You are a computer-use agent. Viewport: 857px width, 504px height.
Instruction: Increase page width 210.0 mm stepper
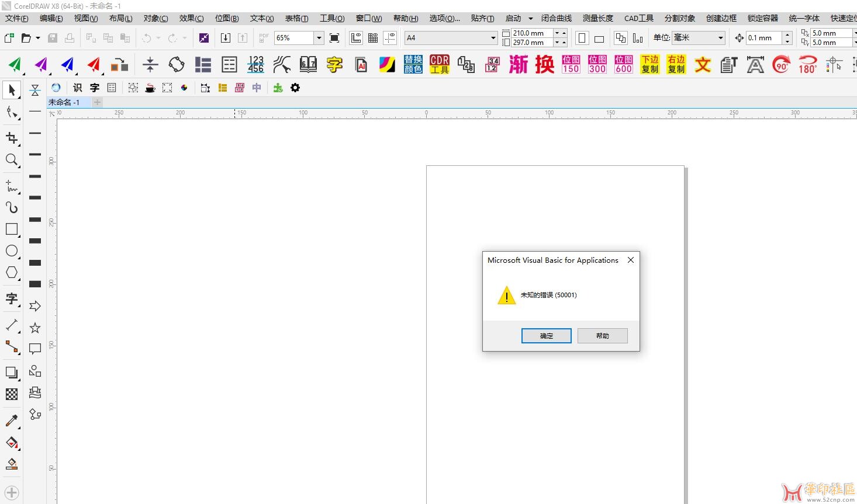point(564,33)
